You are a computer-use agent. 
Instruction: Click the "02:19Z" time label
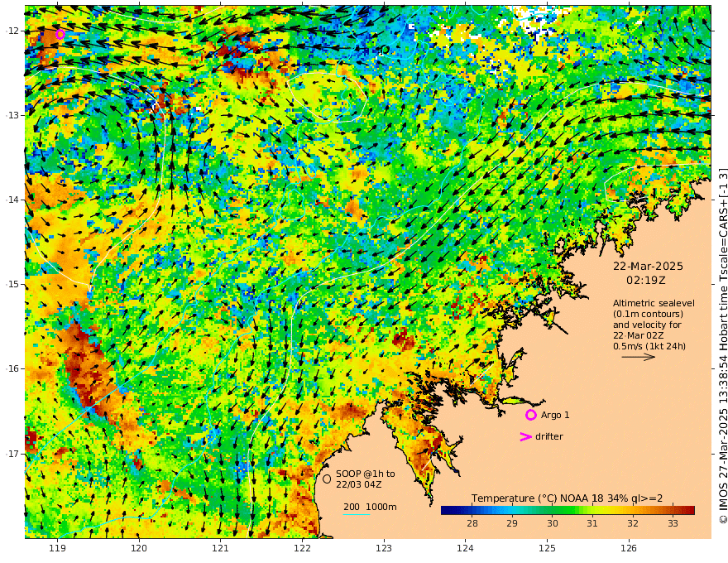point(646,281)
